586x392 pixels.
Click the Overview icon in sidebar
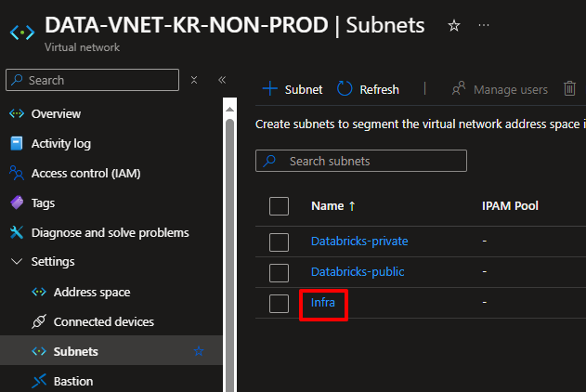point(17,113)
